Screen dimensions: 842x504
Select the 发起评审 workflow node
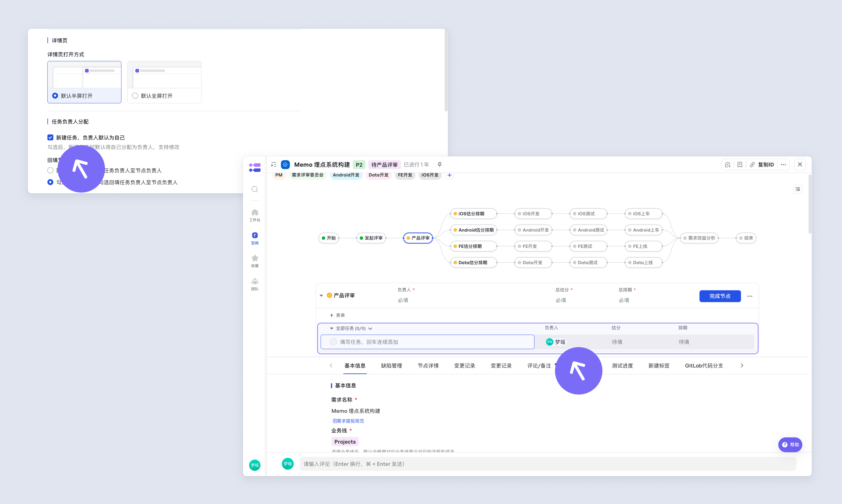[371, 238]
